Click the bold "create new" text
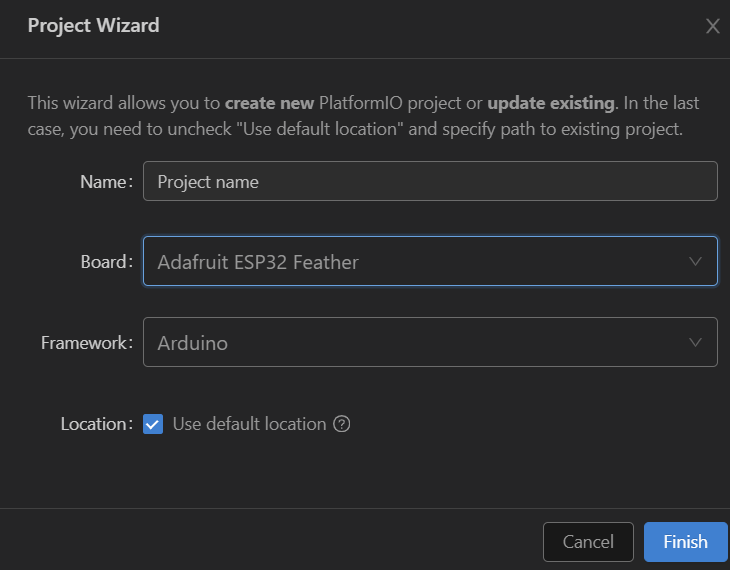The width and height of the screenshot is (730, 570). pyautogui.click(x=269, y=103)
